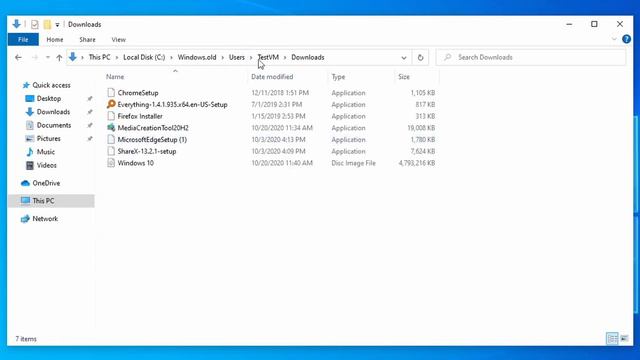Expand the address bar history dropdown

(404, 58)
